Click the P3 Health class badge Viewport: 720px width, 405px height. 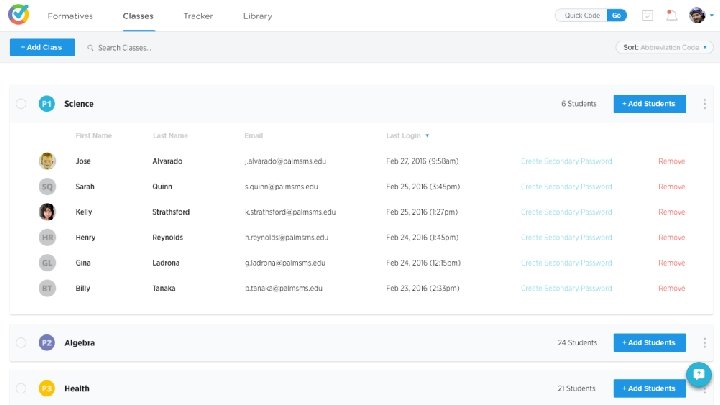click(x=47, y=388)
